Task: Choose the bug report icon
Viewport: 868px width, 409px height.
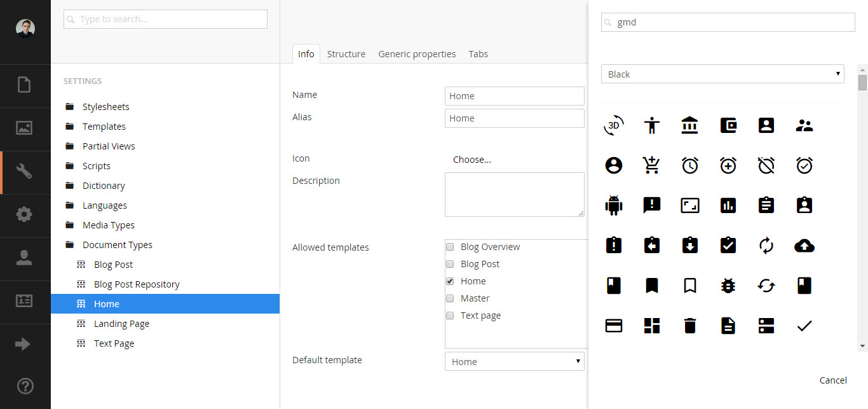Action: [x=728, y=285]
